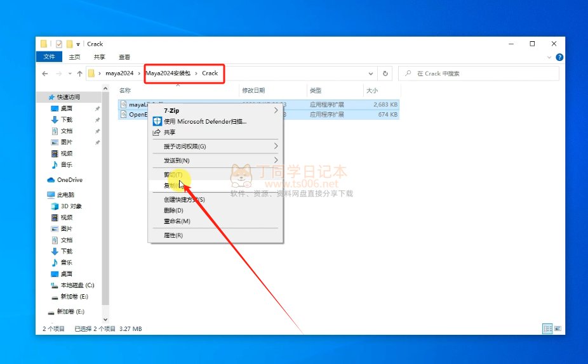Image resolution: width=588 pixels, height=364 pixels.
Task: Select 此电脑 in the navigation pane
Action: click(65, 195)
